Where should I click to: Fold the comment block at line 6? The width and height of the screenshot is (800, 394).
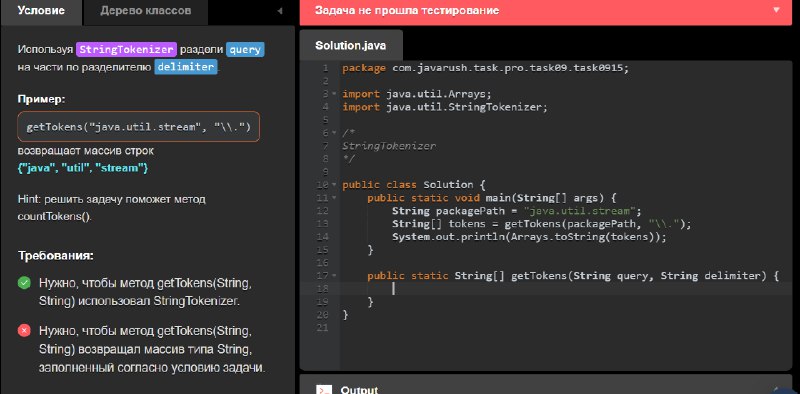334,133
